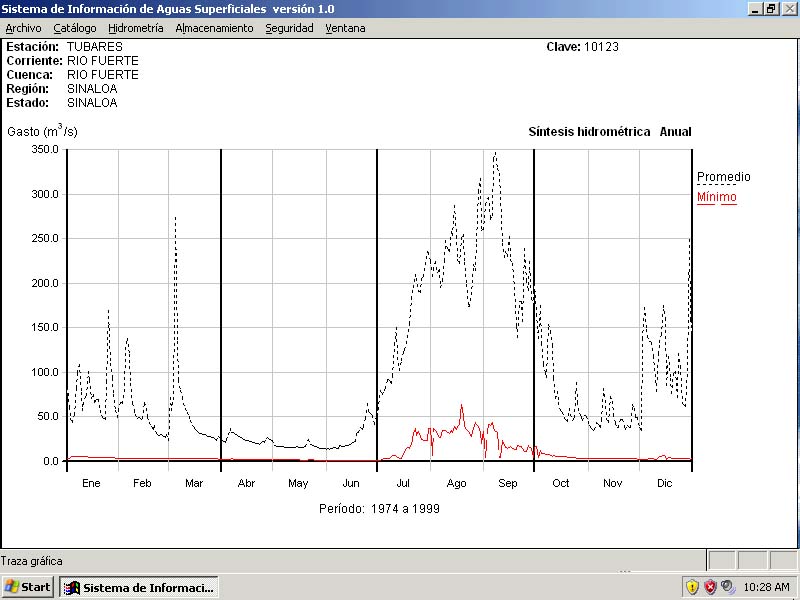The height and width of the screenshot is (600, 800).
Task: Click the Windows Start button
Action: 28,587
